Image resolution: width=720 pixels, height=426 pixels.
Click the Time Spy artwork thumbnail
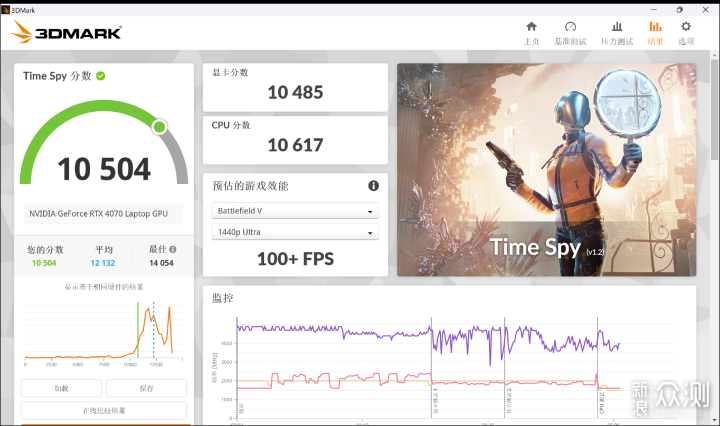[546, 170]
